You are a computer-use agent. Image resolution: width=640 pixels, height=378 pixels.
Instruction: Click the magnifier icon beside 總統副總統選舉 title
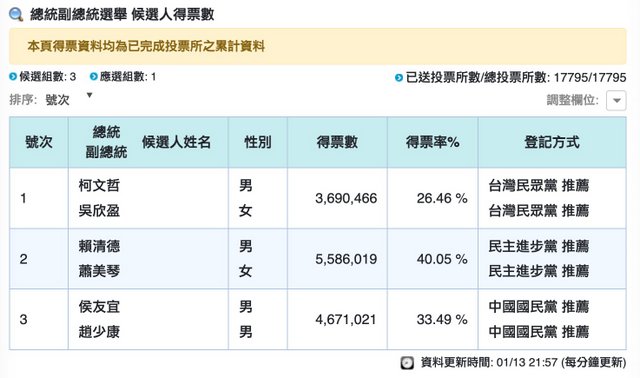tap(16, 15)
